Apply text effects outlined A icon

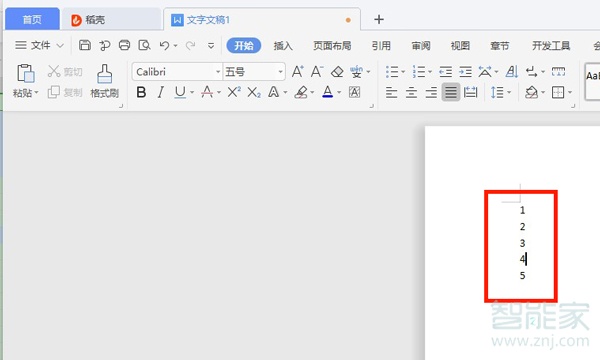pyautogui.click(x=274, y=92)
